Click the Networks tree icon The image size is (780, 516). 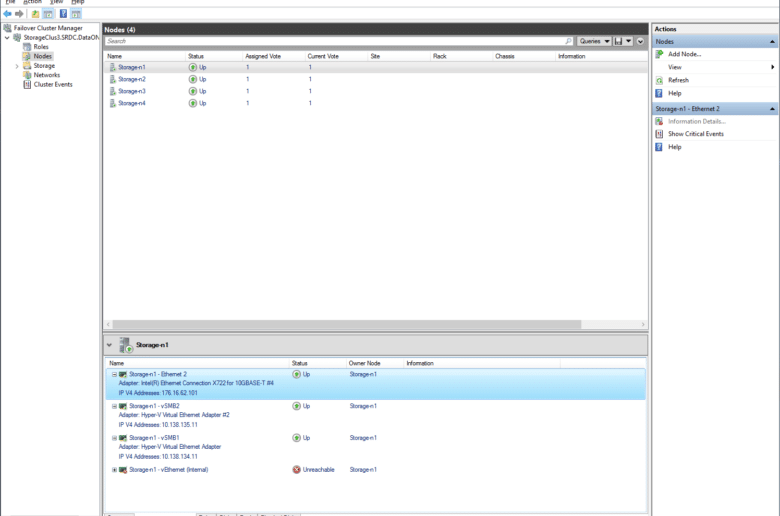click(27, 75)
